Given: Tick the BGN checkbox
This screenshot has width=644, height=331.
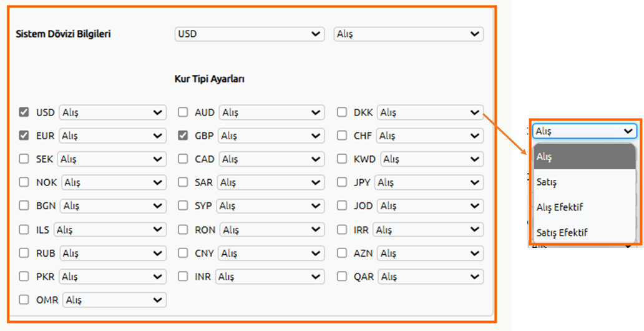Looking at the screenshot, I should (24, 205).
